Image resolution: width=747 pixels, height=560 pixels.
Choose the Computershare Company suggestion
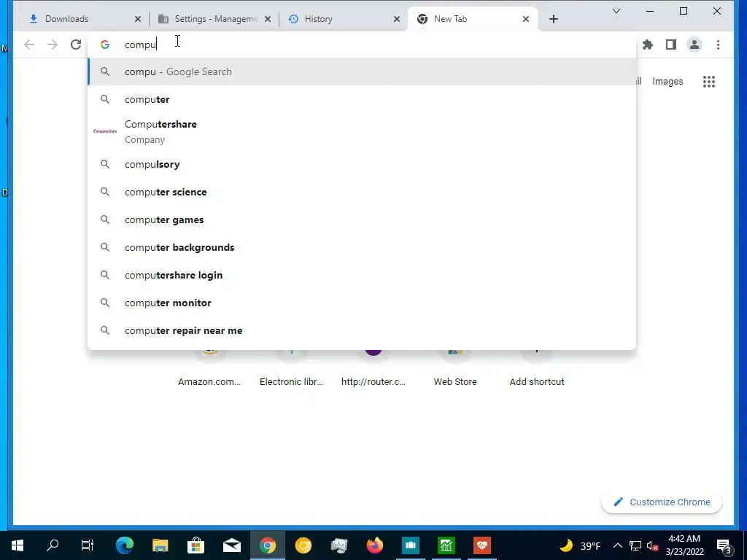(362, 131)
